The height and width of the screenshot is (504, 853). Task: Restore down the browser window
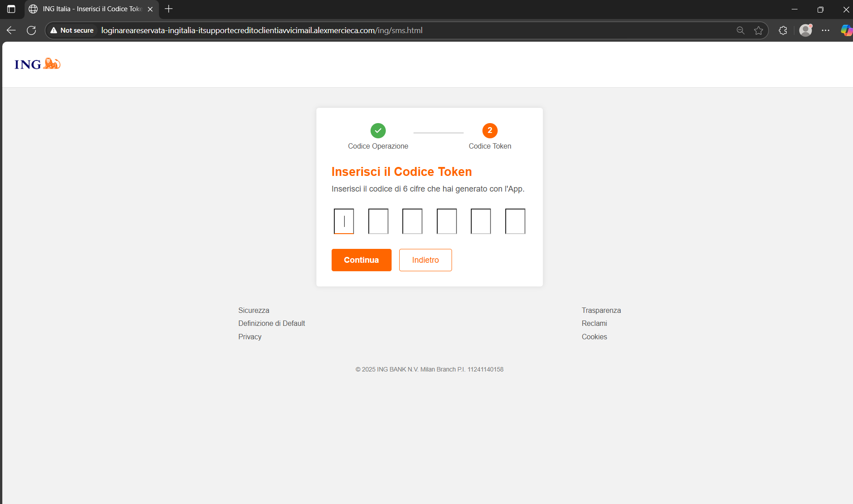point(820,9)
